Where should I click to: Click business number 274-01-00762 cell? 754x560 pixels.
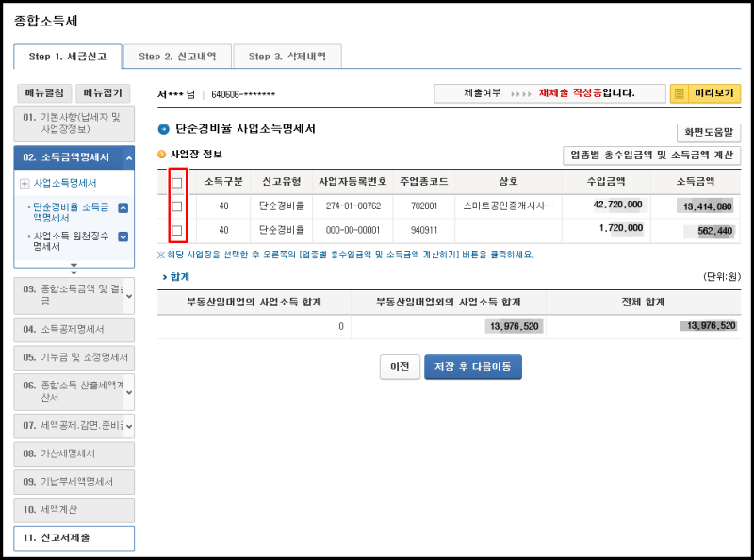(352, 206)
